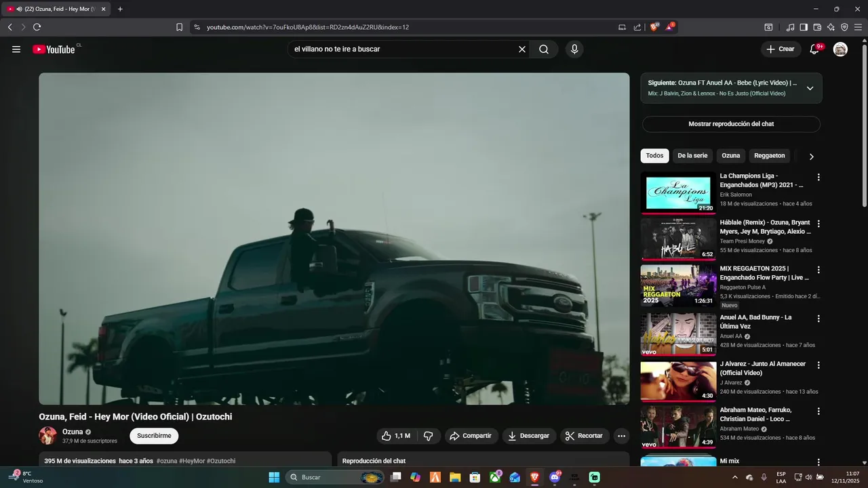Go to the YouTube home logo
The height and width of the screenshot is (488, 868).
click(54, 49)
